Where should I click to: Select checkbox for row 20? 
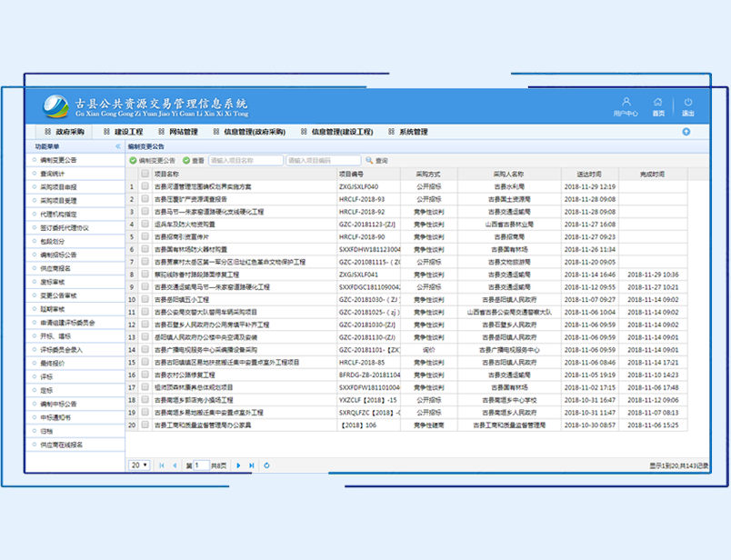[x=145, y=424]
